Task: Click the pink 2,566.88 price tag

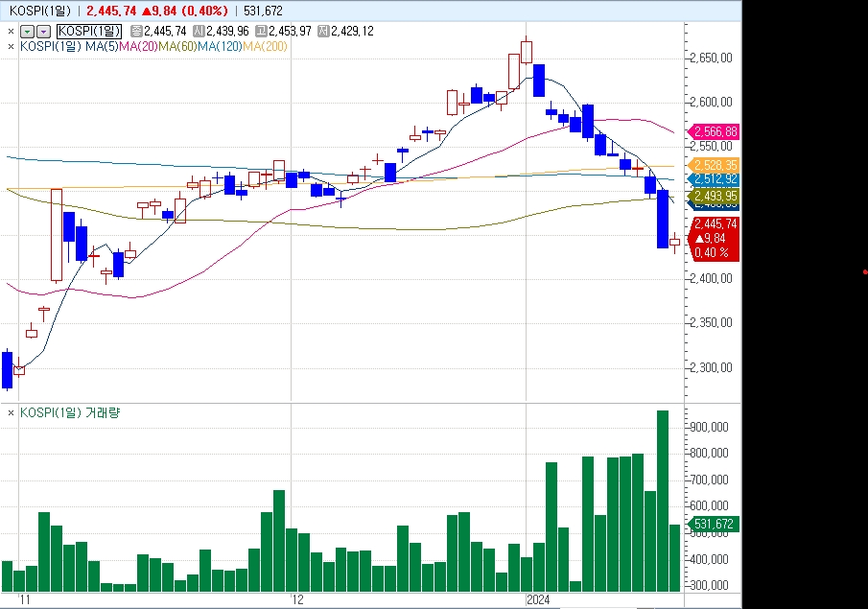Action: (715, 131)
